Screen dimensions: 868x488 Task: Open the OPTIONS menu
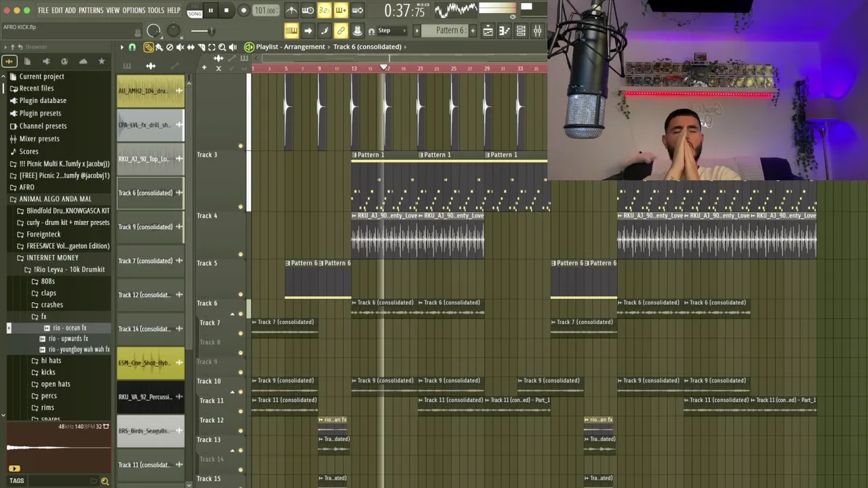point(134,11)
